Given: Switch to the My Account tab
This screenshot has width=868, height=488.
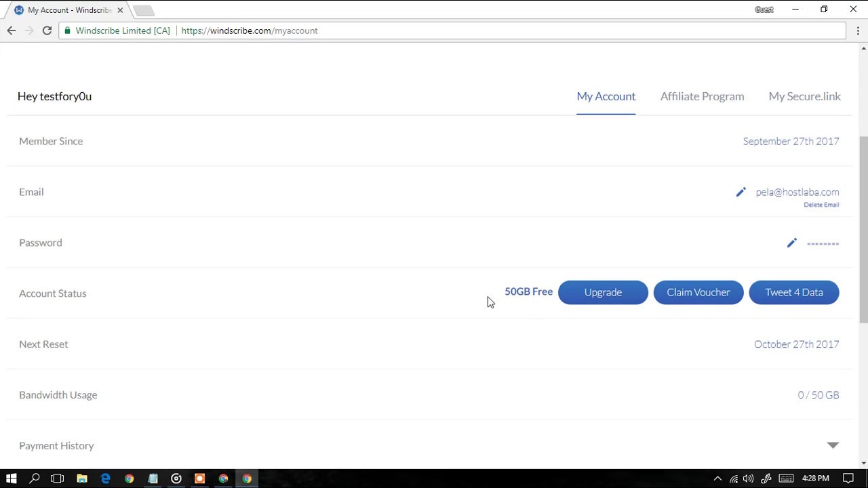Looking at the screenshot, I should click(x=606, y=96).
